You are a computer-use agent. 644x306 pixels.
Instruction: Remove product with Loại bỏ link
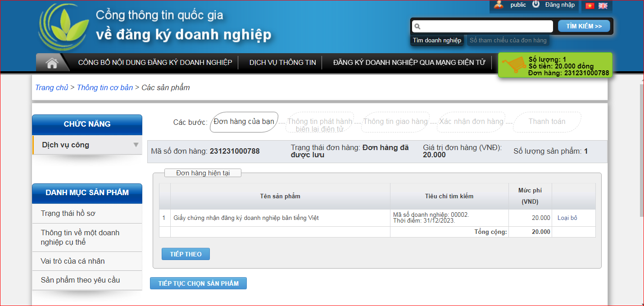tap(567, 218)
